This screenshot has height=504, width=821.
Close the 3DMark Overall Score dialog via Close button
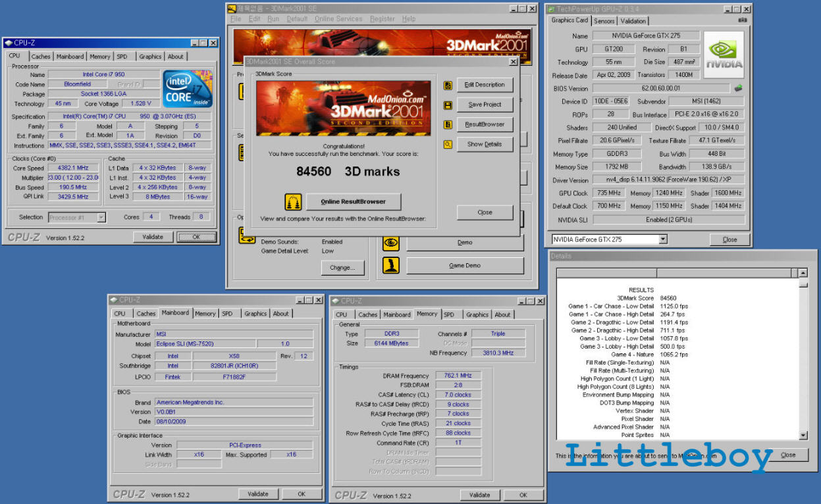[485, 213]
